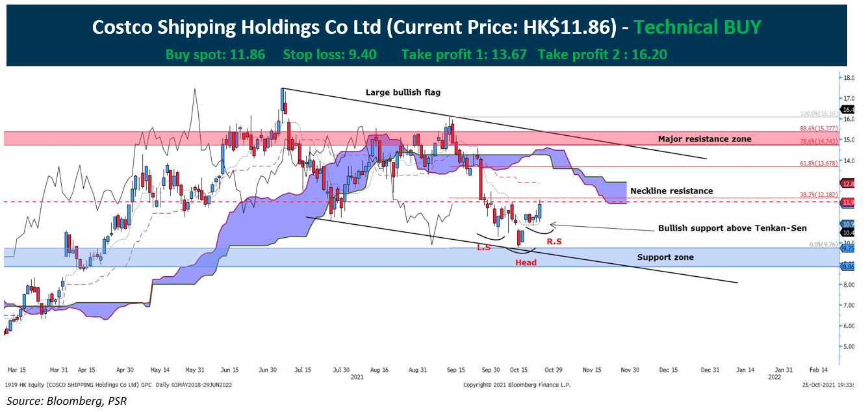Viewport: 868px width, 412px height.
Task: Click the 'Stop loss: 9.40' value
Action: 329,55
